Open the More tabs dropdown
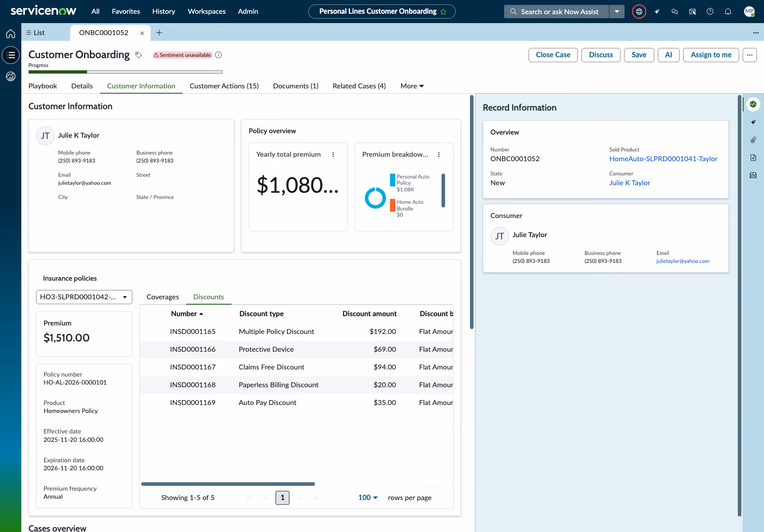This screenshot has height=532, width=764. (412, 86)
